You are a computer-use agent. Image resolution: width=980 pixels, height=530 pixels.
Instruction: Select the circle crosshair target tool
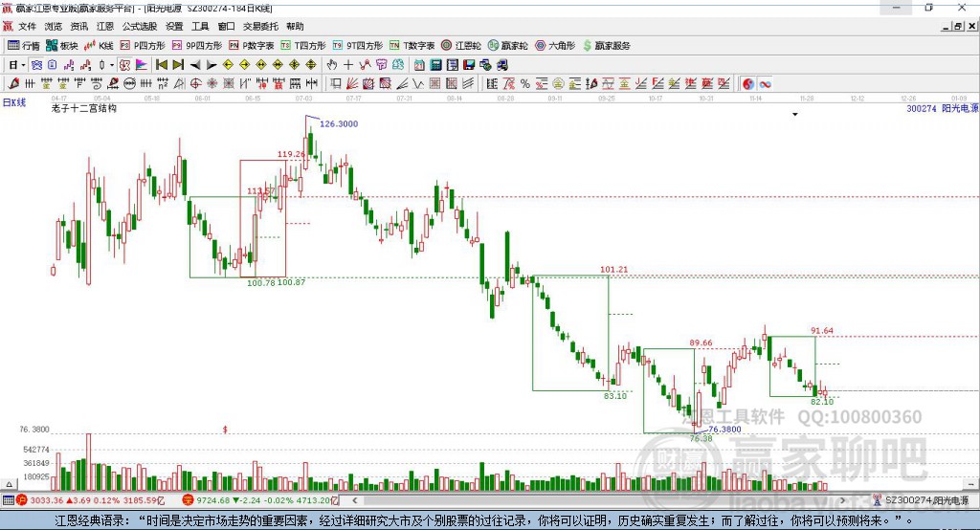(x=195, y=84)
